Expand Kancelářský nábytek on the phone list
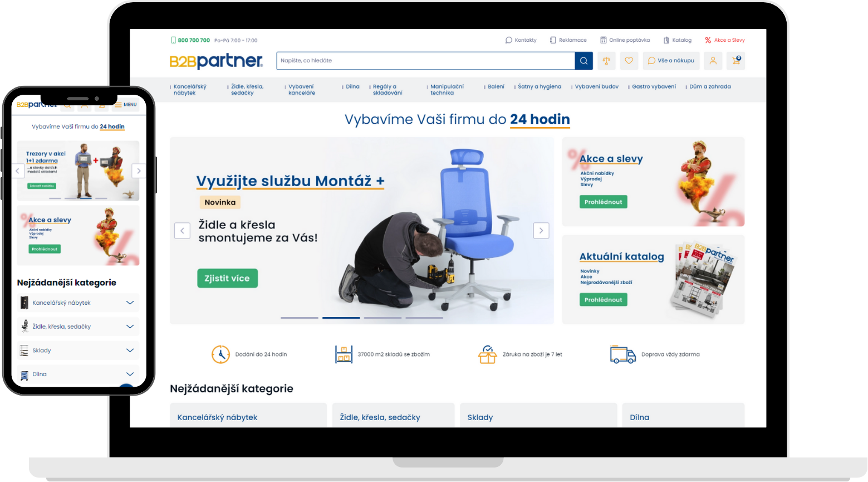This screenshot has width=868, height=482. [130, 303]
